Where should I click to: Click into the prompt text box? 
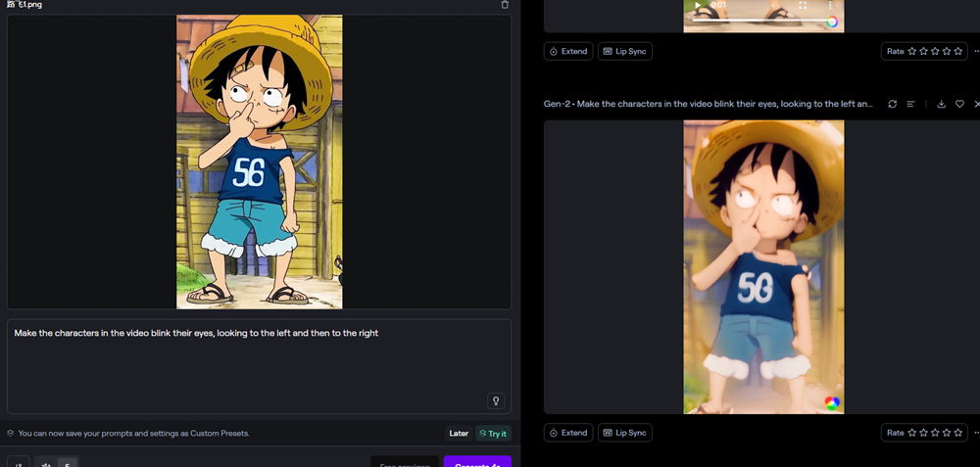click(259, 366)
